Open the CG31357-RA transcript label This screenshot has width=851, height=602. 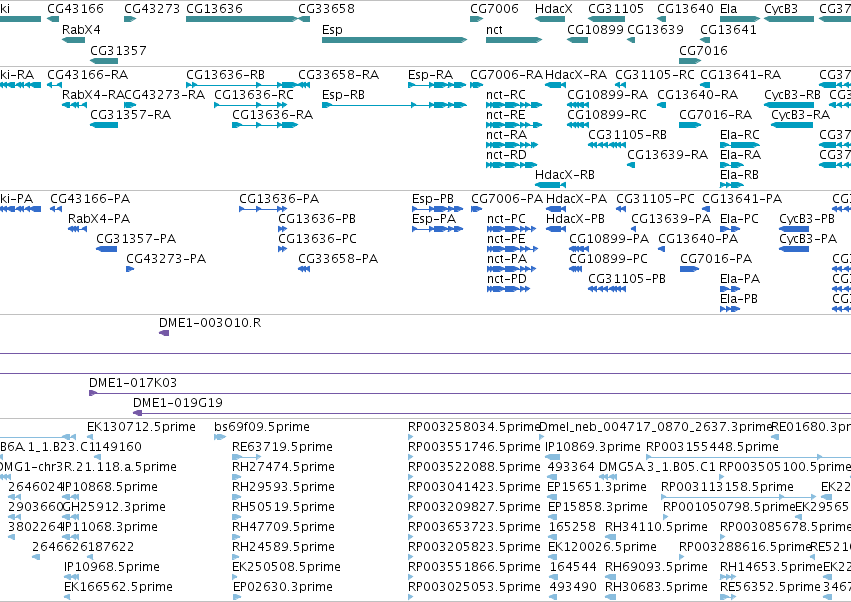130,115
